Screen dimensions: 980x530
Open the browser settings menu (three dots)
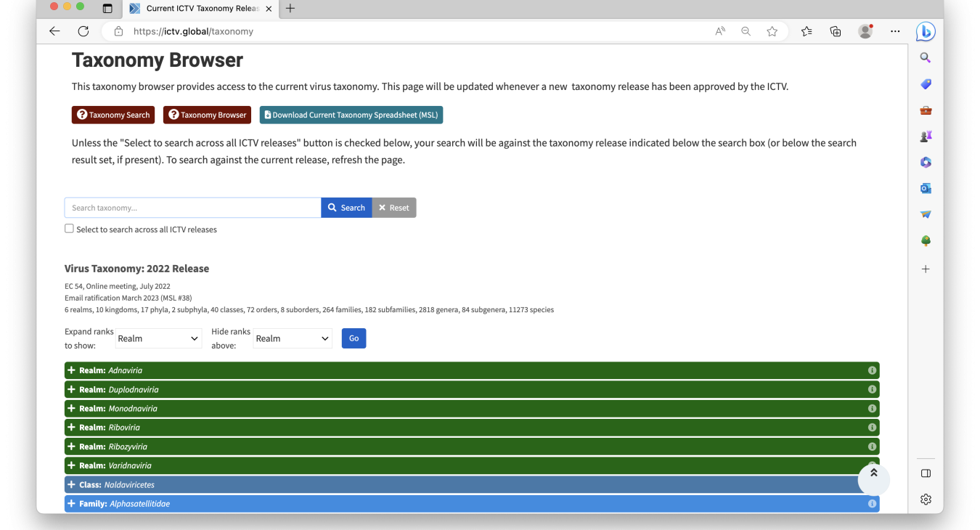click(895, 31)
